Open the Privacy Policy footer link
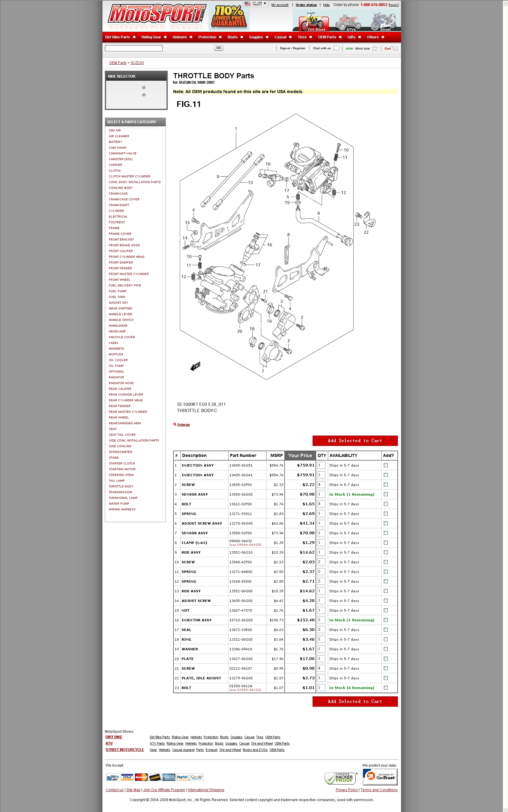 click(x=346, y=790)
